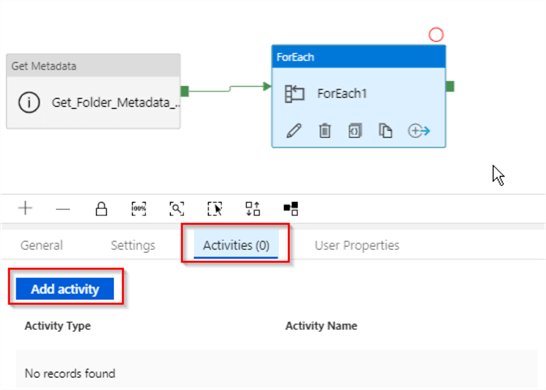Click the zoom-to-fit magnifier icon
This screenshot has height=390, width=546.
[177, 209]
